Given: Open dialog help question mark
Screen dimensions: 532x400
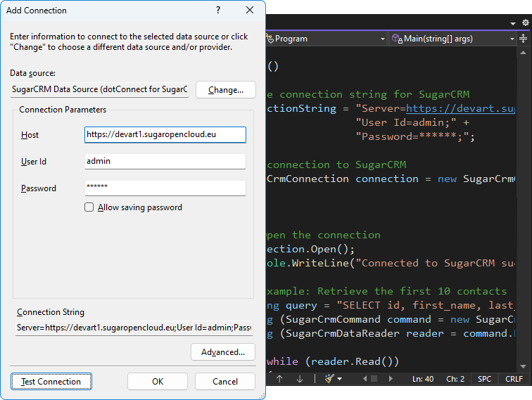Looking at the screenshot, I should (x=218, y=10).
